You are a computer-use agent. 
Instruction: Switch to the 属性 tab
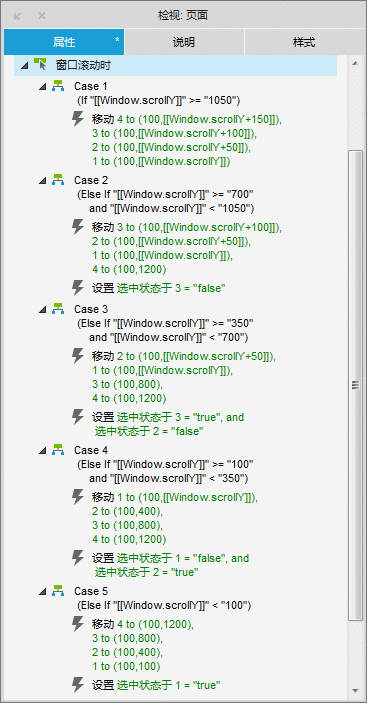point(64,42)
